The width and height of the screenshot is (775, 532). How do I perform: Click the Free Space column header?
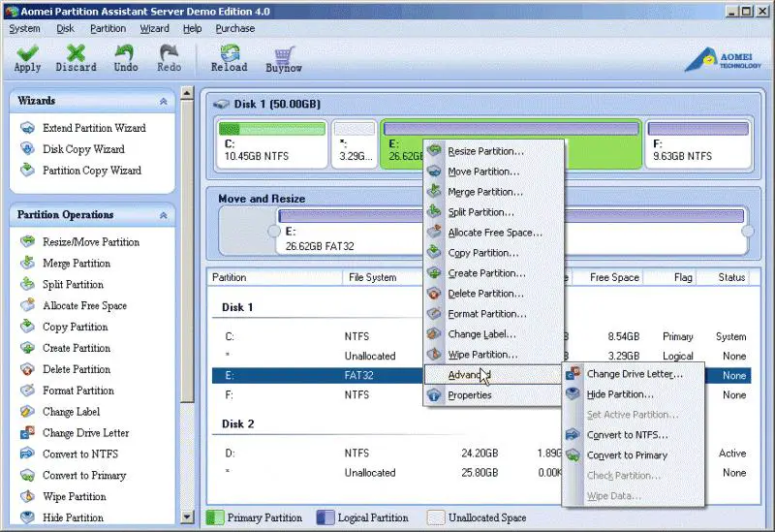(607, 277)
